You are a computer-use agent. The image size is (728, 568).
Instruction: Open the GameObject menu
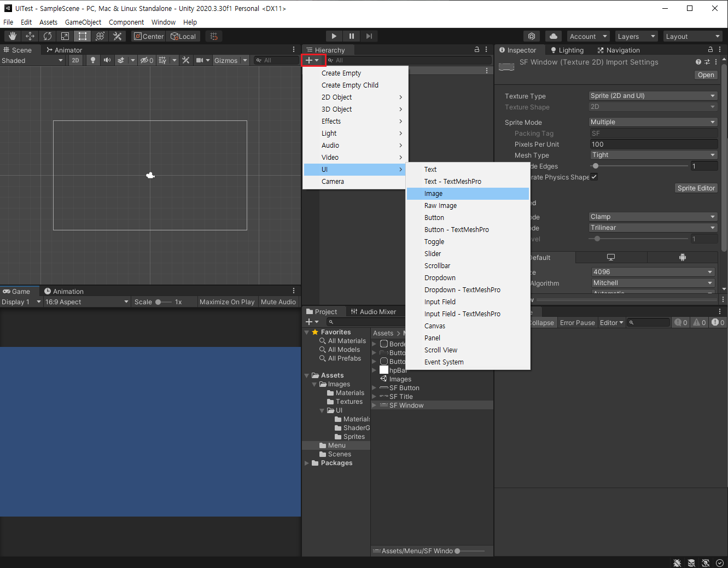click(x=83, y=22)
